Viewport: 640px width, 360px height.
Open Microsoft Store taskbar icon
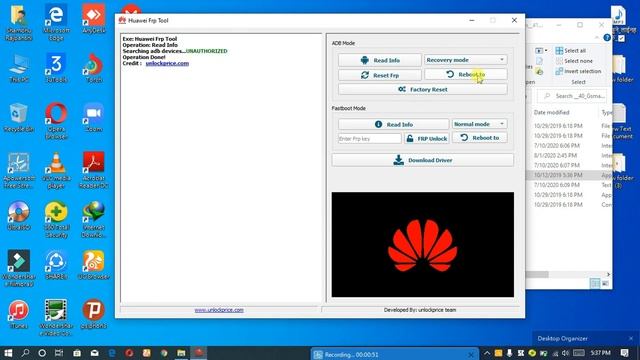click(x=77, y=353)
